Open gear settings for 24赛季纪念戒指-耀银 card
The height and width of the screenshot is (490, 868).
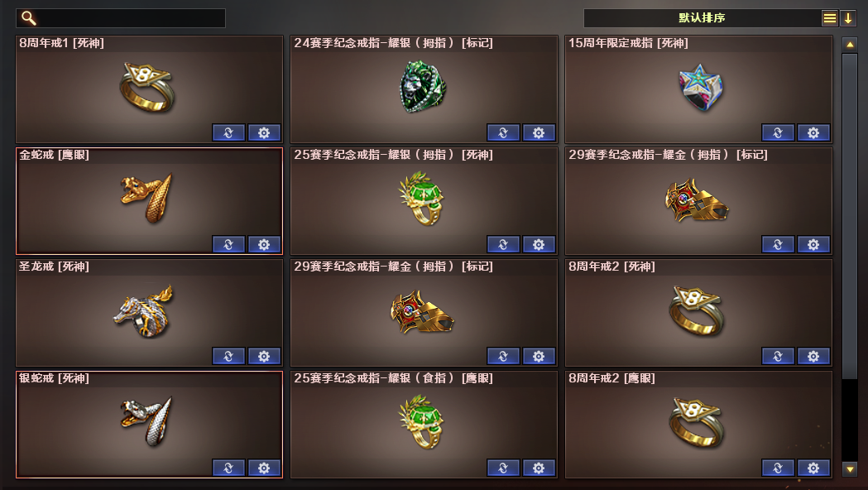539,133
